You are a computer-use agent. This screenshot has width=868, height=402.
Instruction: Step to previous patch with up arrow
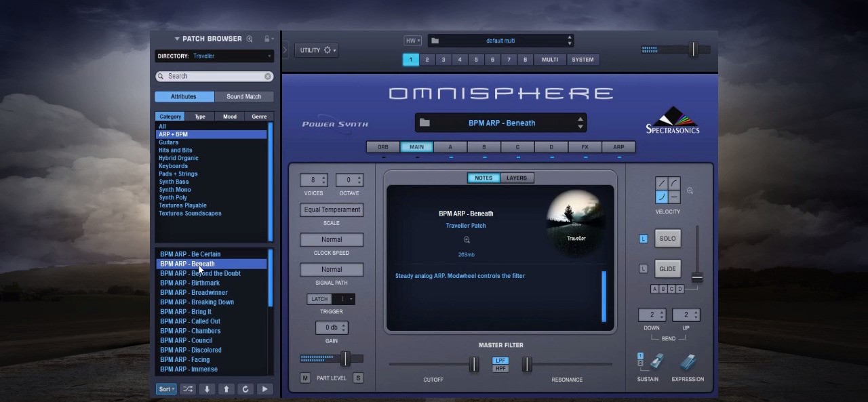coord(226,389)
